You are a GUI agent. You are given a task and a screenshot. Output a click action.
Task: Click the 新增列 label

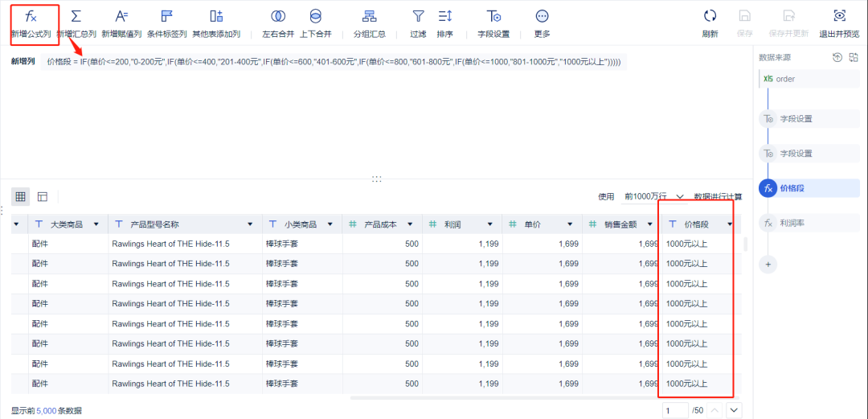point(23,61)
